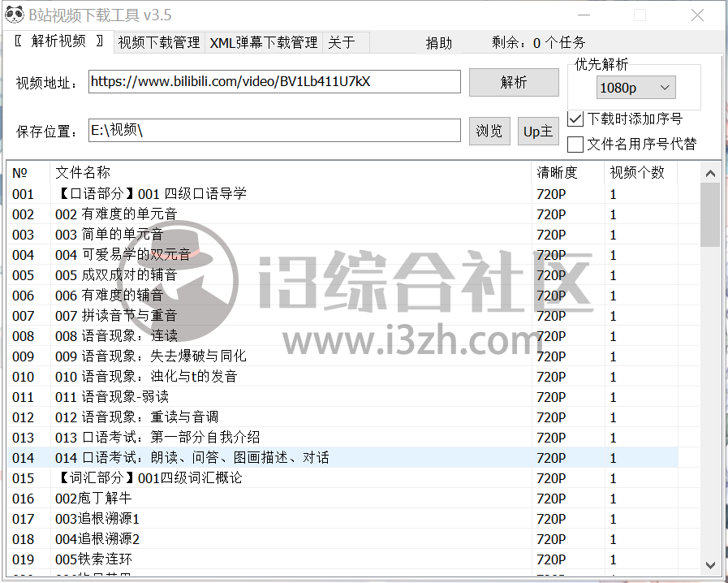Viewport: 728px width, 583px height.
Task: Click the 视频个数 column header
Action: tap(641, 173)
